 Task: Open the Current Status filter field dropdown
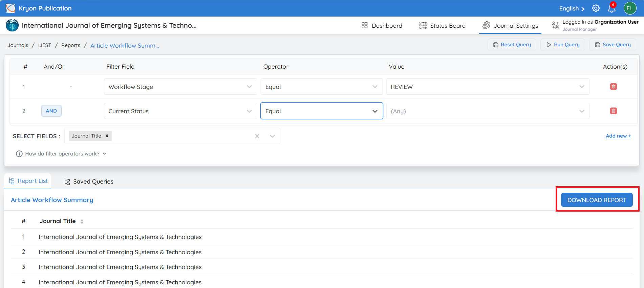(180, 111)
